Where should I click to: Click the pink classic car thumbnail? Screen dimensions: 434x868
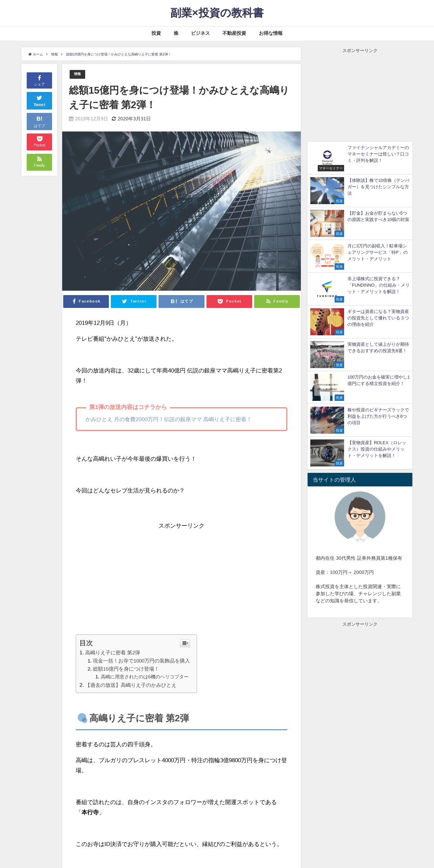(327, 354)
